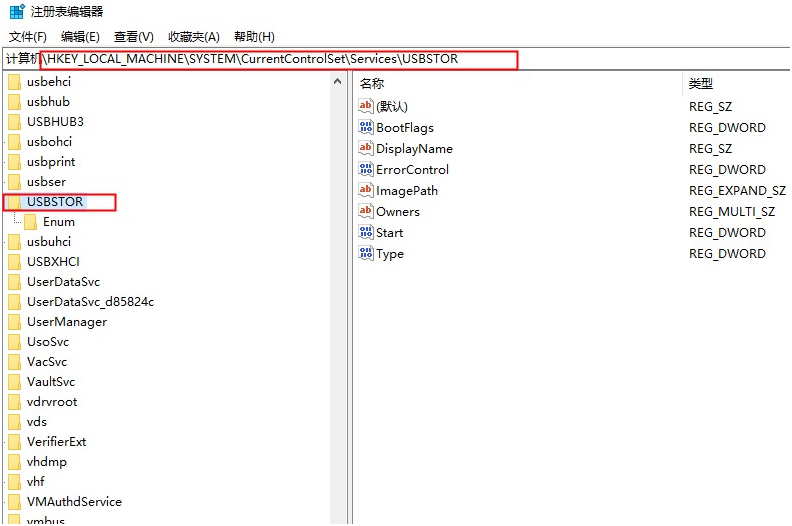Open the 帮助(H) menu
This screenshot has width=792, height=526.
click(254, 37)
